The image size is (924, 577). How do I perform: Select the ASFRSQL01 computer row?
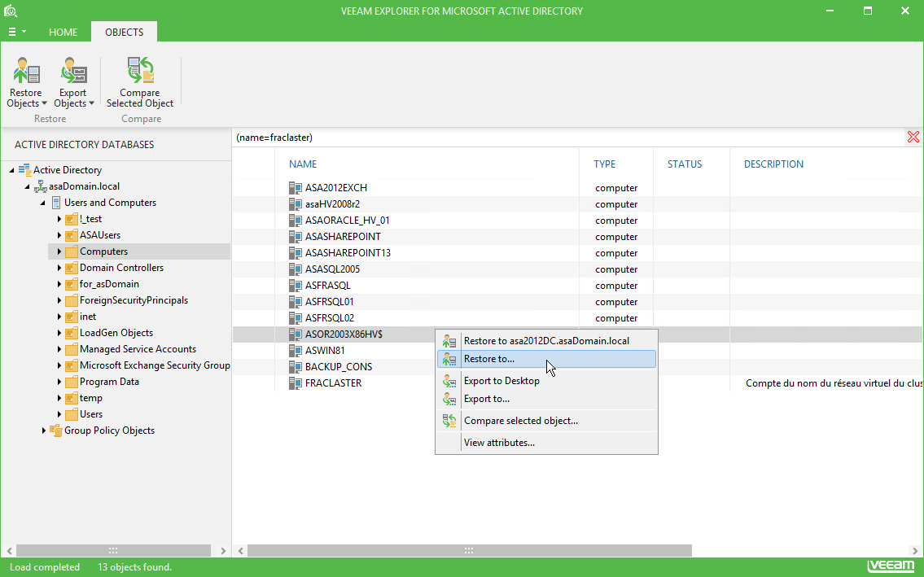pos(577,302)
